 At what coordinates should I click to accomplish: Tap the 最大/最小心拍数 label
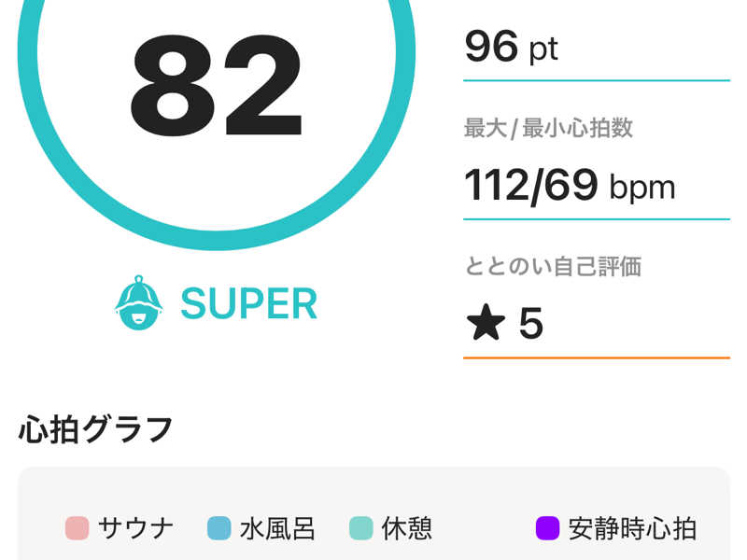(548, 128)
